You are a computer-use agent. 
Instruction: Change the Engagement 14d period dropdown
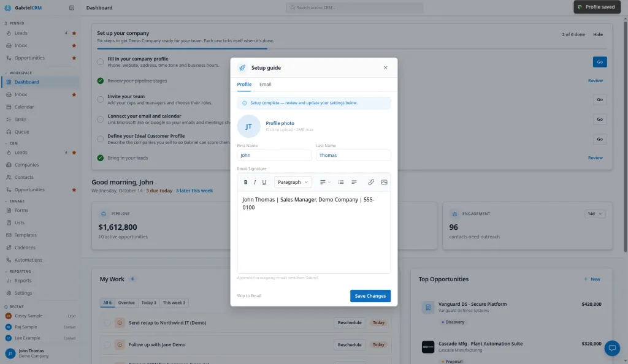tap(595, 214)
